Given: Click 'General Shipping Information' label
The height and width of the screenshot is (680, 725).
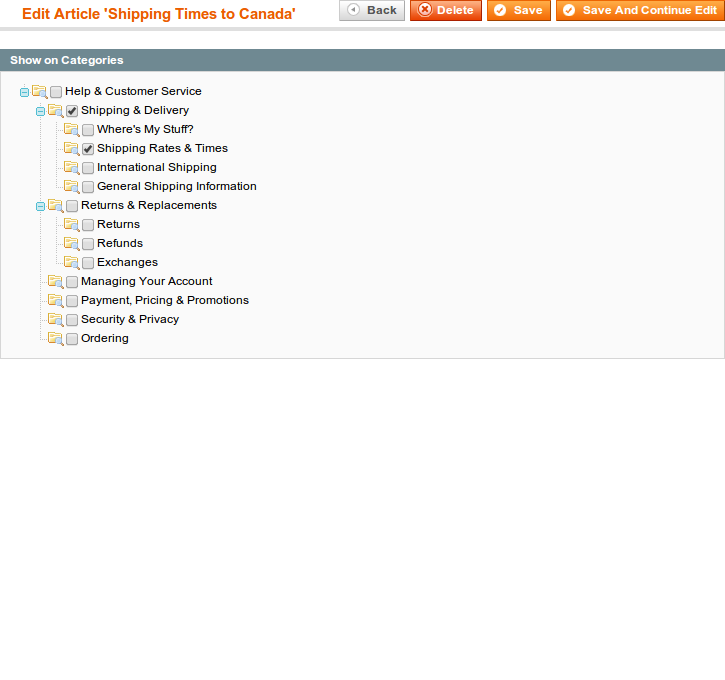Looking at the screenshot, I should (177, 186).
